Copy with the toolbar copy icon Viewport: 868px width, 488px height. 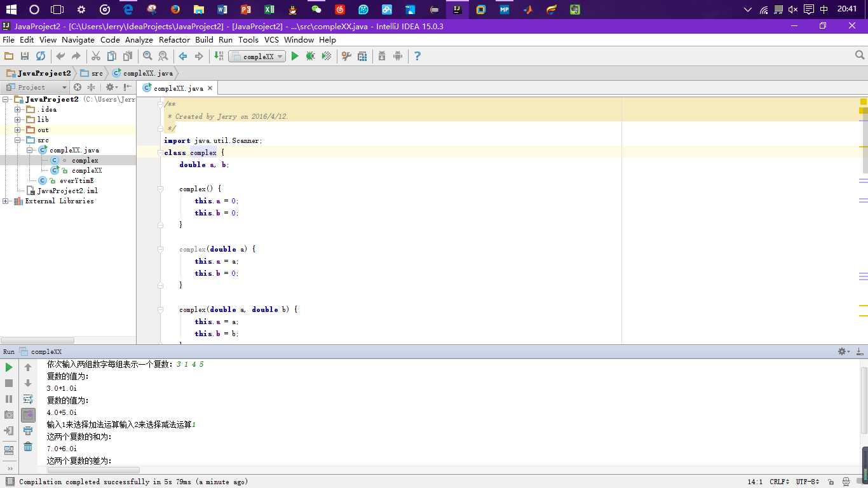click(x=112, y=56)
